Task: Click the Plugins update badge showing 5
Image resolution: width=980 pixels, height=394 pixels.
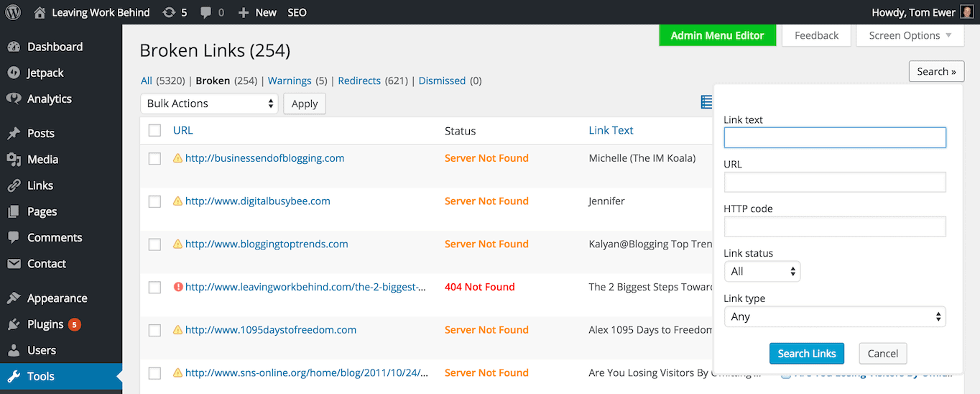Action: 75,324
